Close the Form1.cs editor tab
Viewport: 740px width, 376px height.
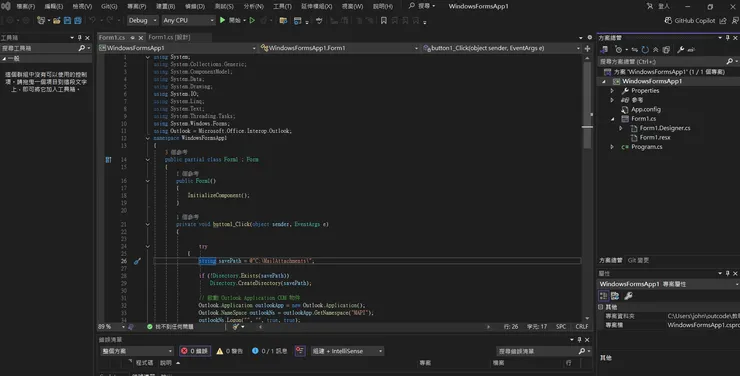[141, 38]
